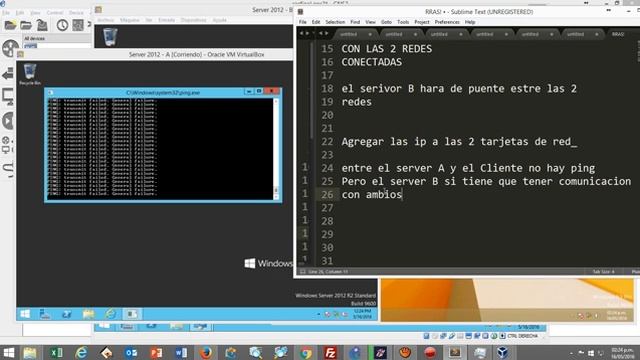Click line 18 'el serivor B hara de puente'
The width and height of the screenshot is (640, 360).
459,89
